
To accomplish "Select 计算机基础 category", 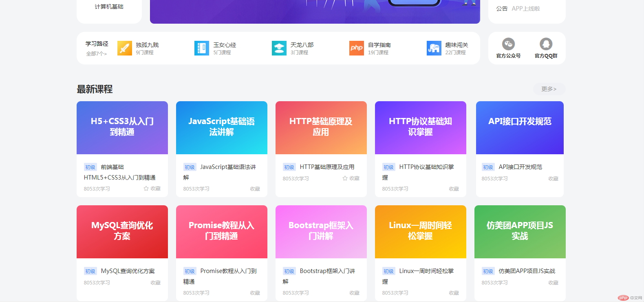I will coord(109,7).
